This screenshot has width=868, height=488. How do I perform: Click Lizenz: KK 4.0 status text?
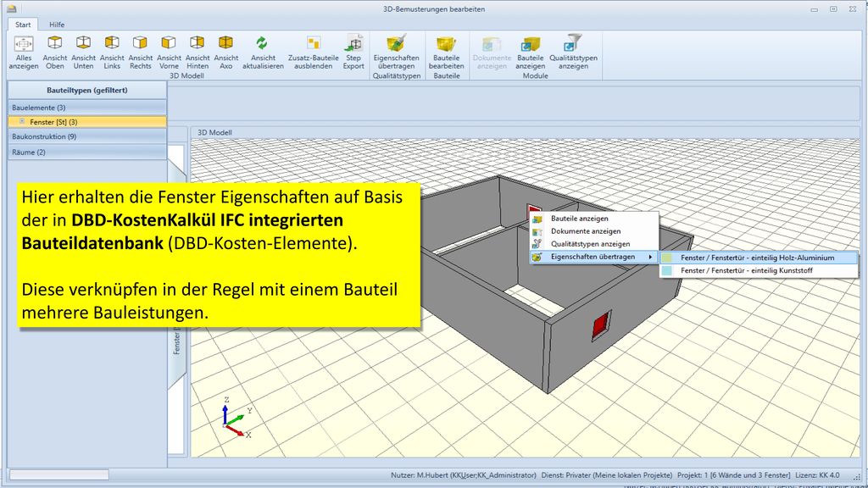817,474
